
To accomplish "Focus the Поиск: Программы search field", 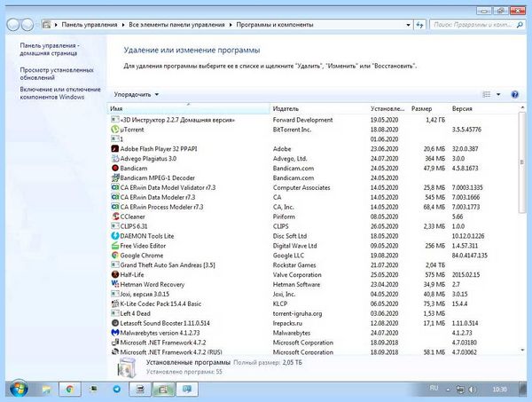I will (x=473, y=25).
